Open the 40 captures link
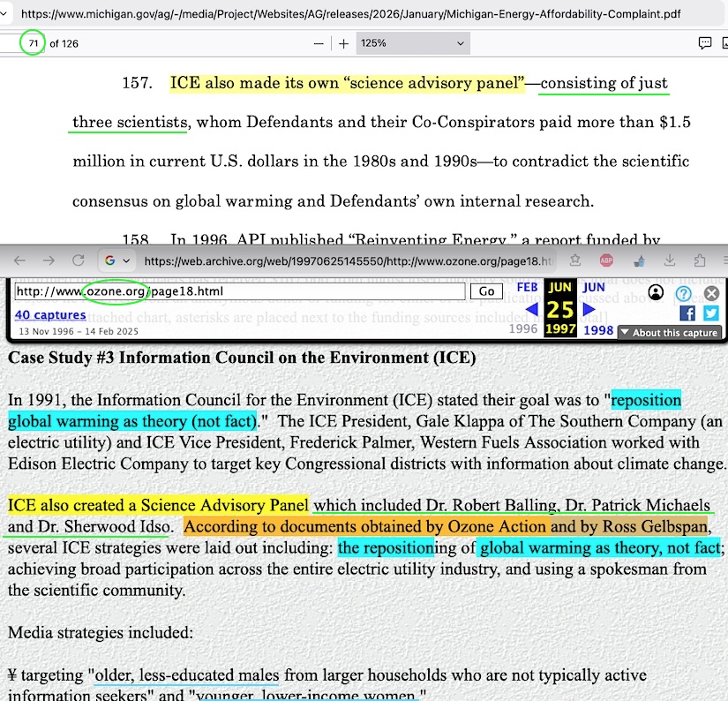 (x=50, y=314)
